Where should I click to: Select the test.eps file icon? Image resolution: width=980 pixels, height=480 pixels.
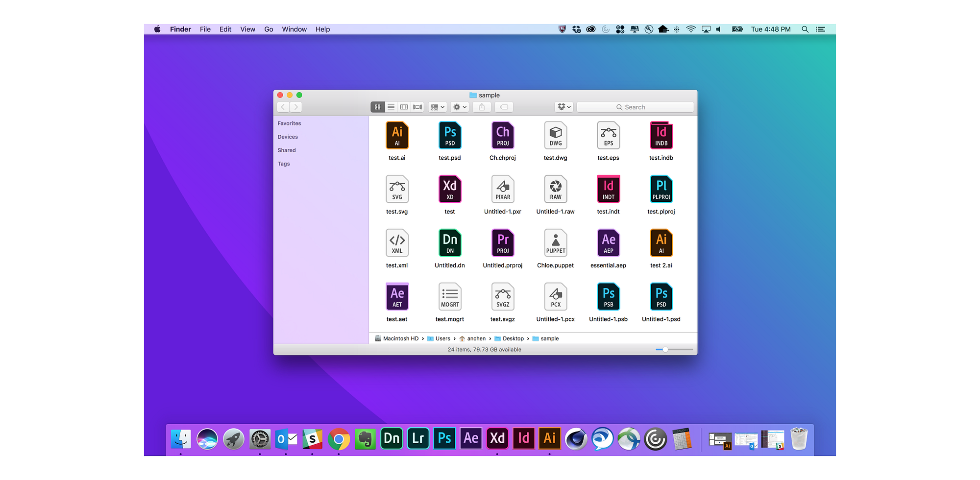coord(609,135)
